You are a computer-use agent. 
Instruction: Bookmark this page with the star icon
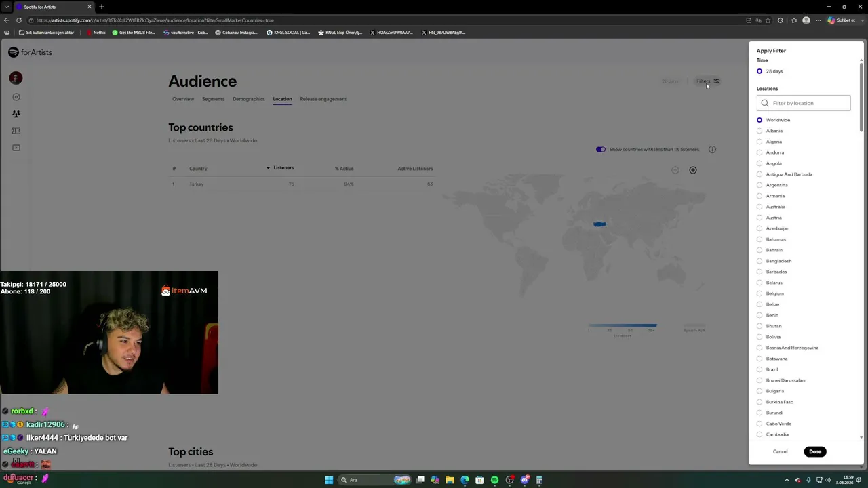[768, 20]
